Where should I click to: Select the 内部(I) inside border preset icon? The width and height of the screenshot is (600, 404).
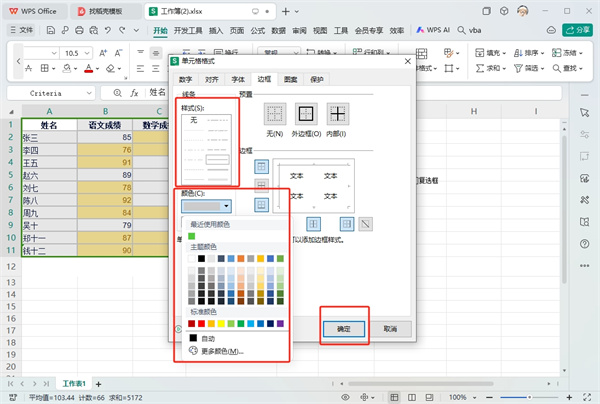(x=339, y=115)
